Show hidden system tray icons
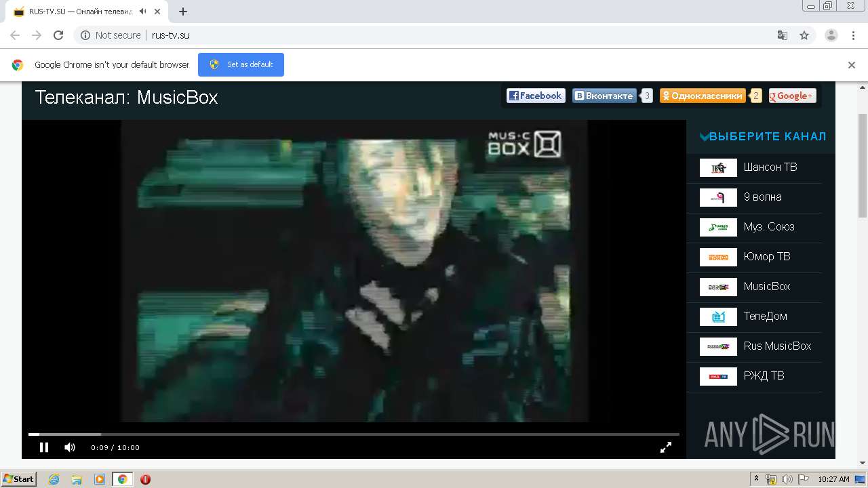 [x=756, y=479]
